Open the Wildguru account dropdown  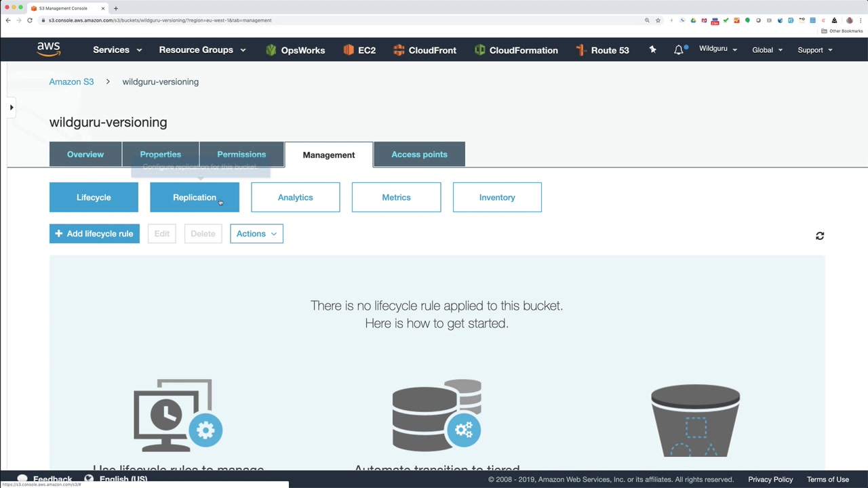[x=718, y=49]
